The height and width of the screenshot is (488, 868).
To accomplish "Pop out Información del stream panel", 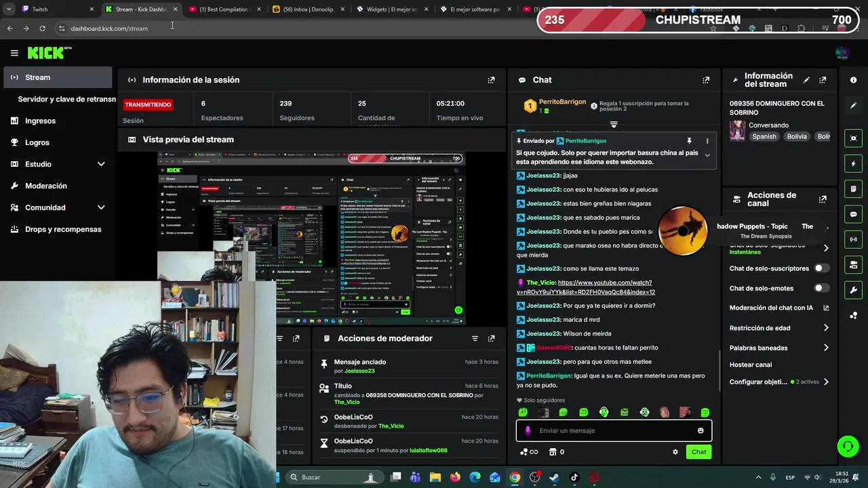I will (x=823, y=80).
